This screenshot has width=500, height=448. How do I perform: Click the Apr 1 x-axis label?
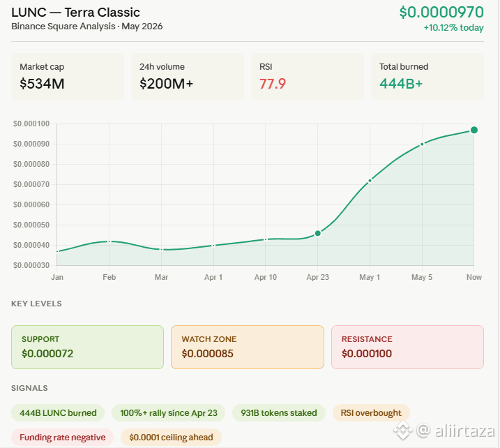[x=213, y=277]
